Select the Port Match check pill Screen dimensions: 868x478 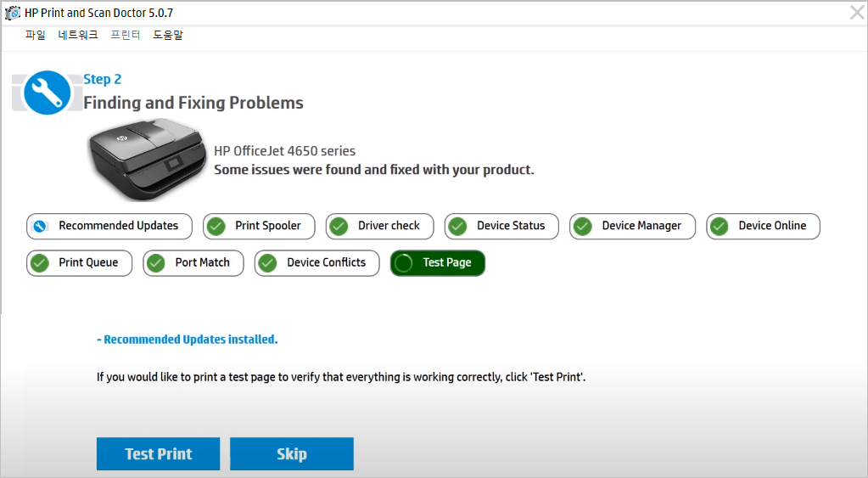193,263
